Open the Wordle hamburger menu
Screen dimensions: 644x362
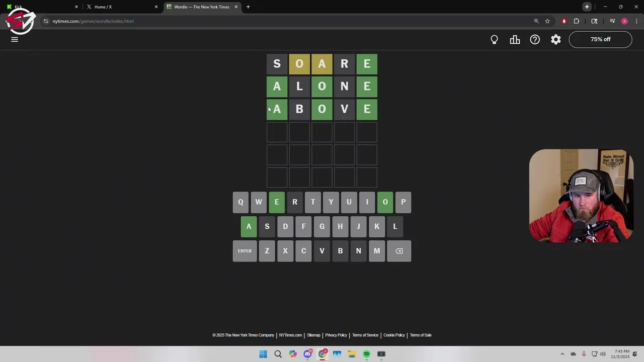[15, 39]
